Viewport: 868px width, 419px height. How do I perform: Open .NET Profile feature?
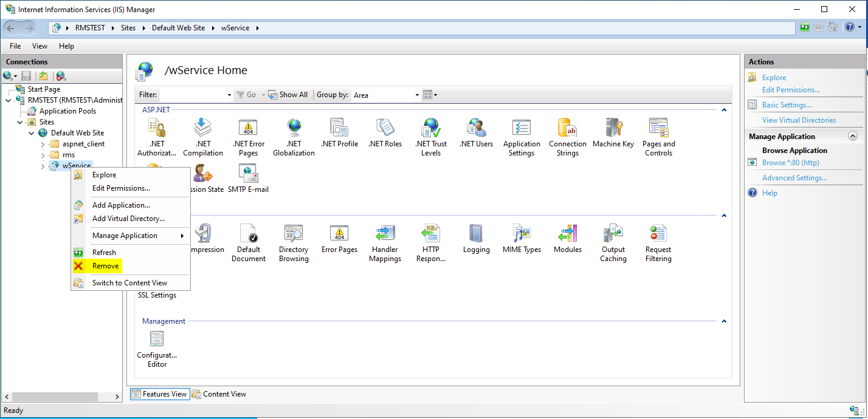point(339,133)
